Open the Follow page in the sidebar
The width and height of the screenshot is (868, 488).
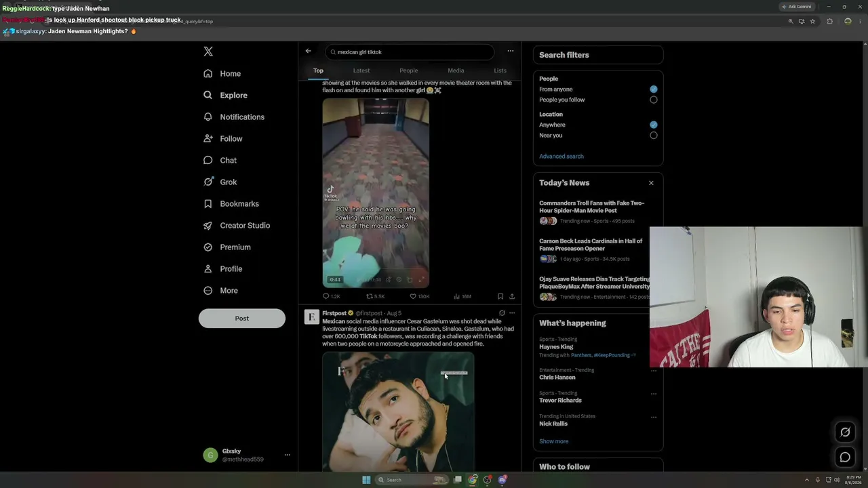222,138
